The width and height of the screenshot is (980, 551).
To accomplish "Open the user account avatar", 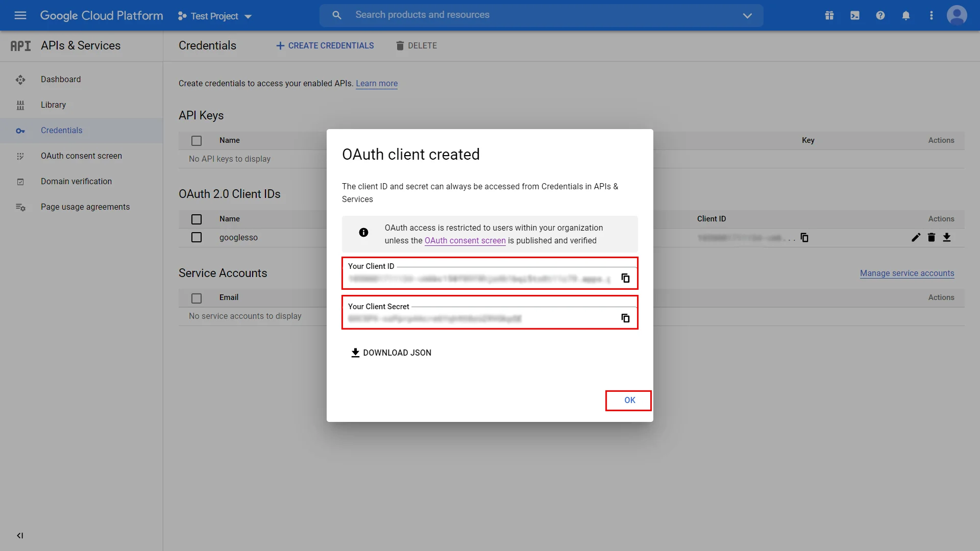I will coord(957,15).
